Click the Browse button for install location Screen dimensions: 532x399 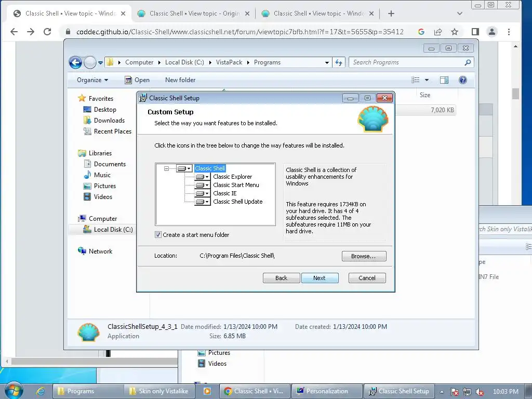(364, 256)
